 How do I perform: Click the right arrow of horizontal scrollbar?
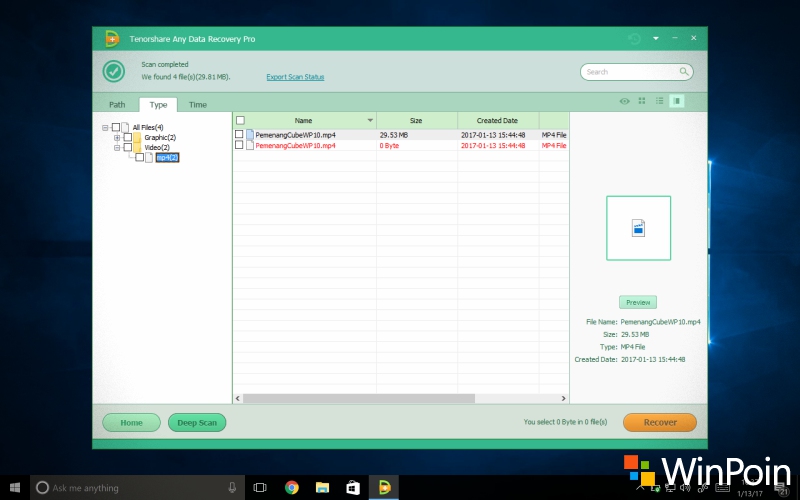click(563, 398)
